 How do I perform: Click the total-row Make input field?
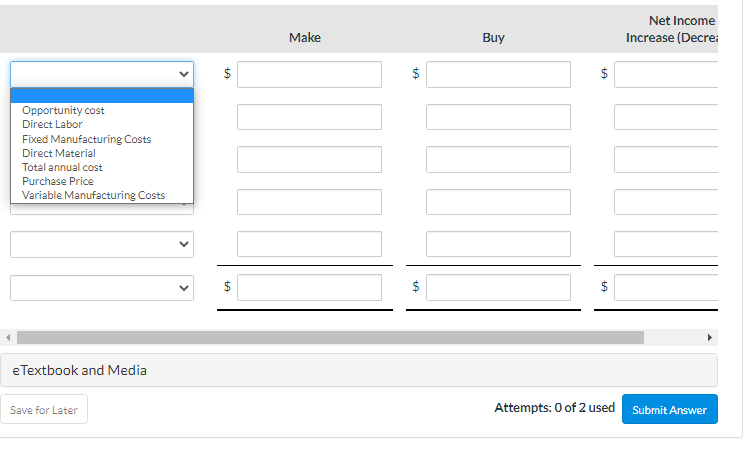[x=309, y=287]
